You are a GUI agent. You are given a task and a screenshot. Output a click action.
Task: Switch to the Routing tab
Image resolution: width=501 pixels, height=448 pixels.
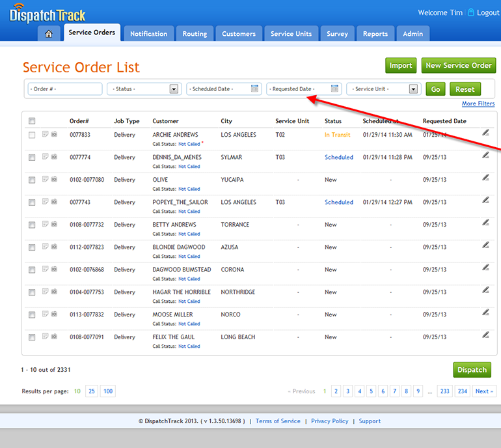195,34
